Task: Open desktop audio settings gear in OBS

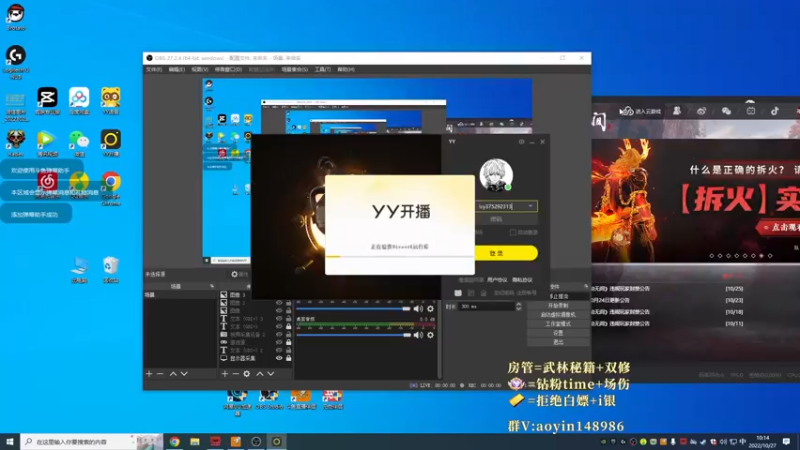Action: coord(431,335)
